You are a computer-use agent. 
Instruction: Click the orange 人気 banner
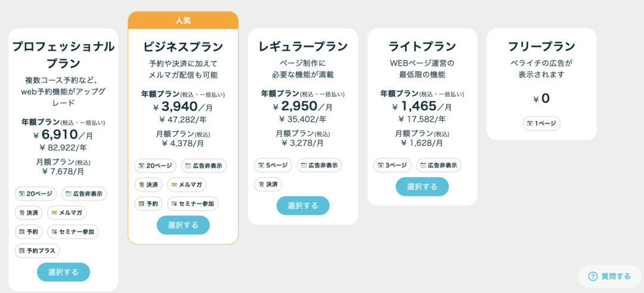point(183,20)
